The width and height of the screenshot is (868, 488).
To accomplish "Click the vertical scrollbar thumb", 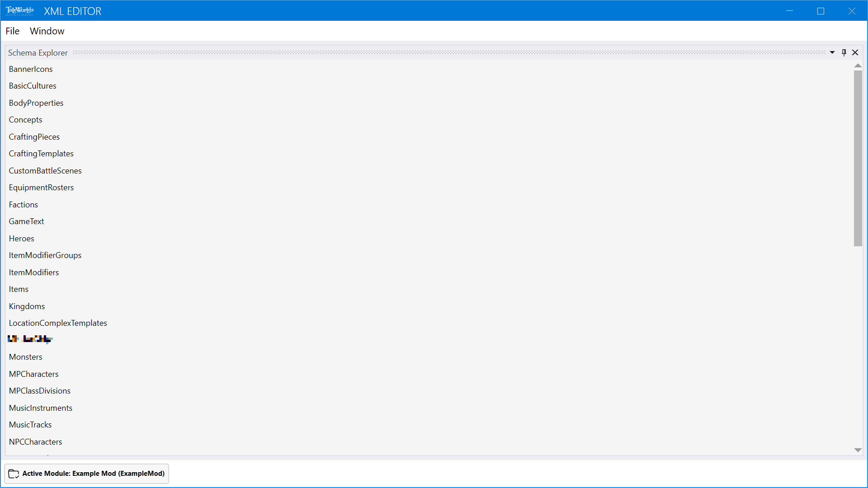I will tap(858, 158).
